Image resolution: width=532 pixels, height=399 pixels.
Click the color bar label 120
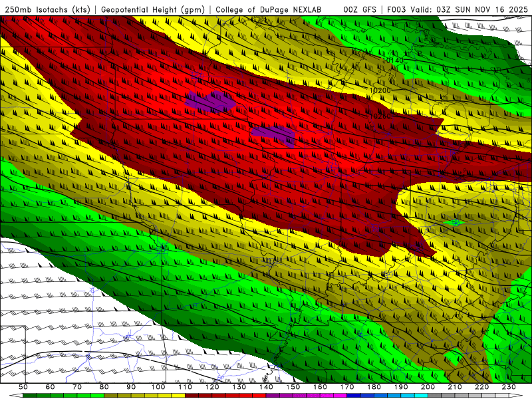tap(212, 387)
